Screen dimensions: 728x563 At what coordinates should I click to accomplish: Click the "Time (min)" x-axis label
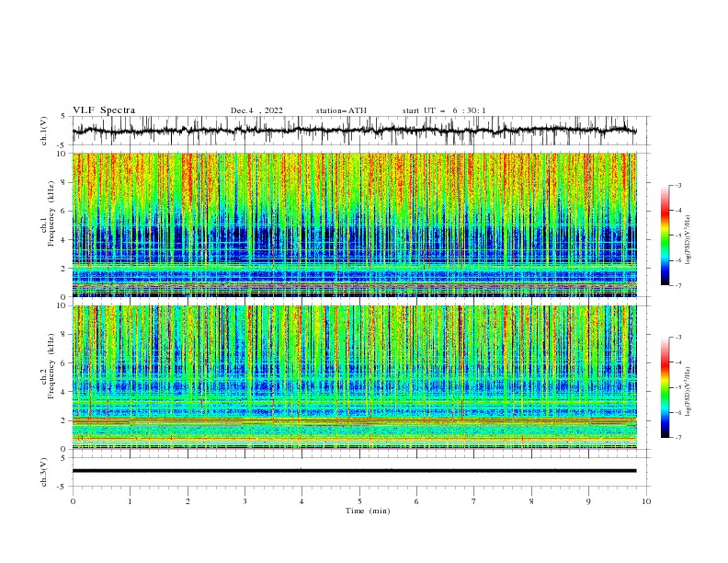coord(368,511)
